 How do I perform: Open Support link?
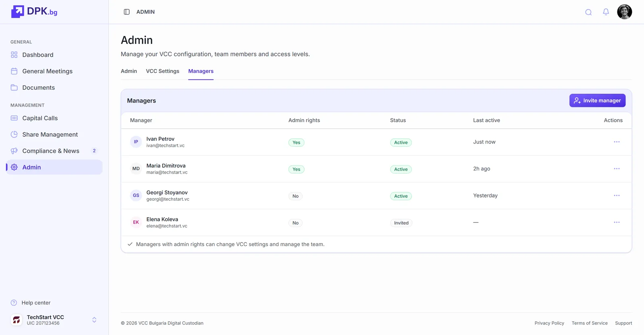pos(623,323)
